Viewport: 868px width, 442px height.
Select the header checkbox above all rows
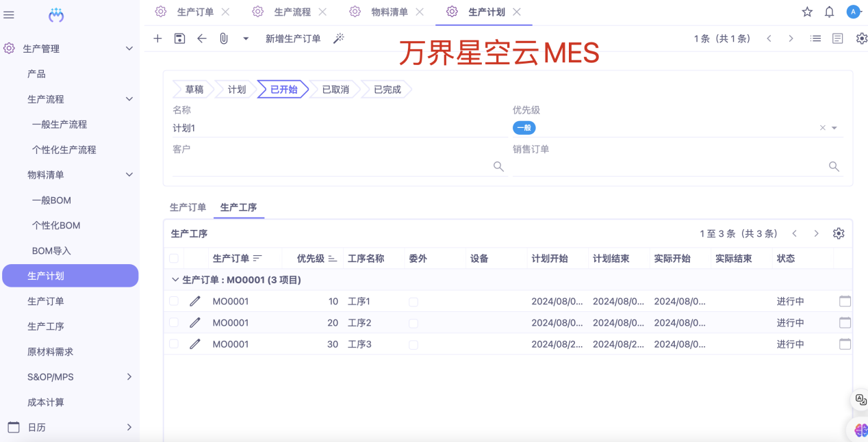pyautogui.click(x=173, y=258)
